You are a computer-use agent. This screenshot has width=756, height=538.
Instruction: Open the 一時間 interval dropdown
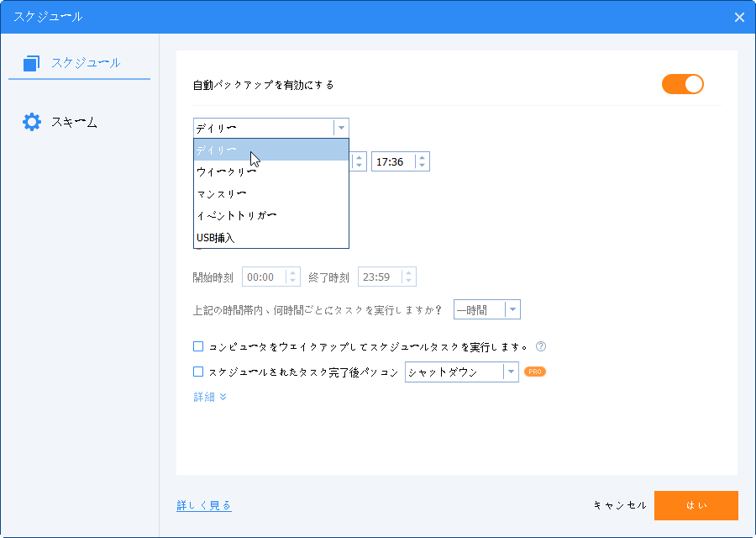click(512, 309)
